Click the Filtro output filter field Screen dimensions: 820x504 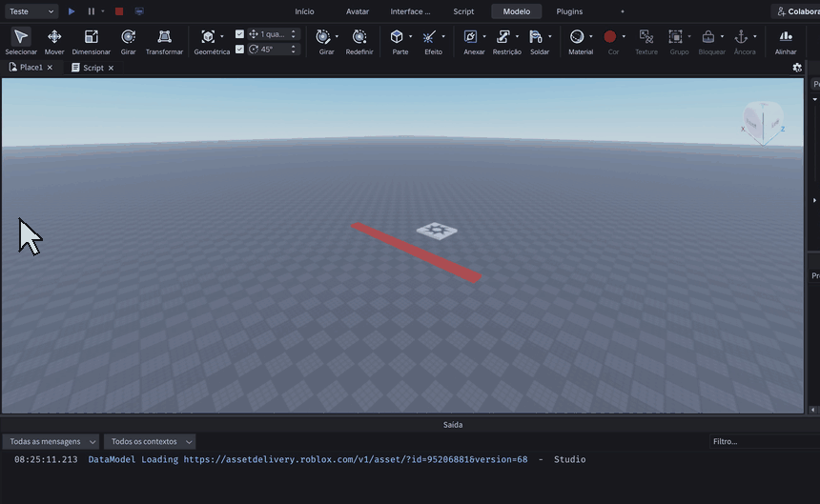click(764, 441)
